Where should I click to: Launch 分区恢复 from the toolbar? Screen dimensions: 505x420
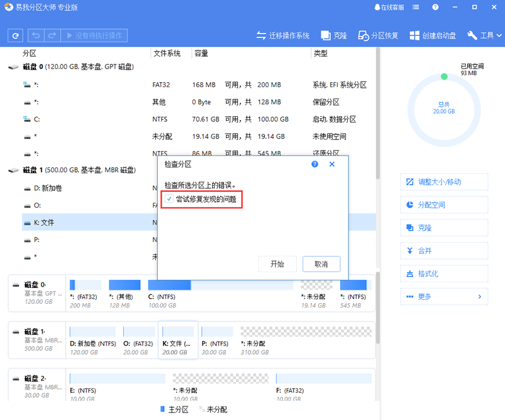[x=377, y=36]
